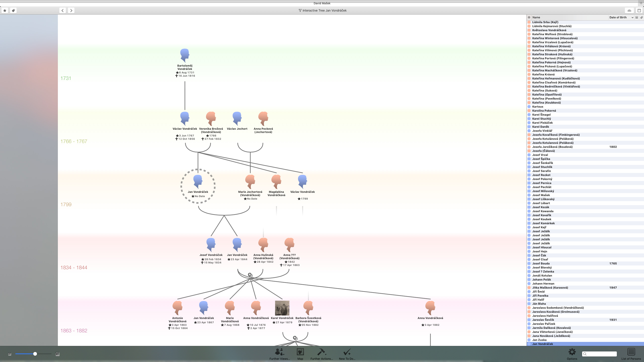
Task: Open Further Views menu
Action: click(x=279, y=354)
